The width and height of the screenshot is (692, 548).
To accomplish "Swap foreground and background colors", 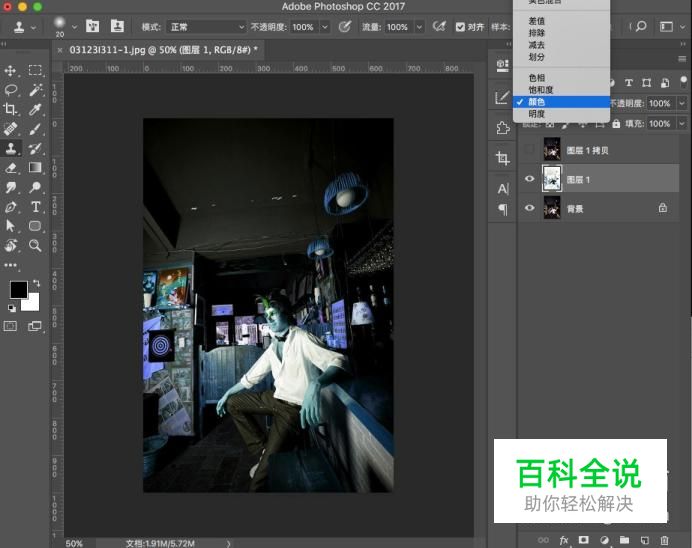I will pos(36,283).
